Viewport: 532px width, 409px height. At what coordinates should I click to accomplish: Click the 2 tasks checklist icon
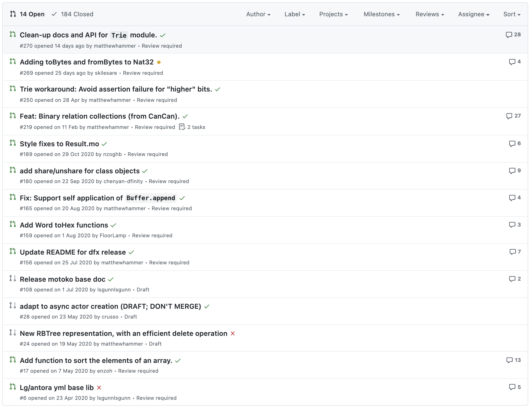click(182, 127)
